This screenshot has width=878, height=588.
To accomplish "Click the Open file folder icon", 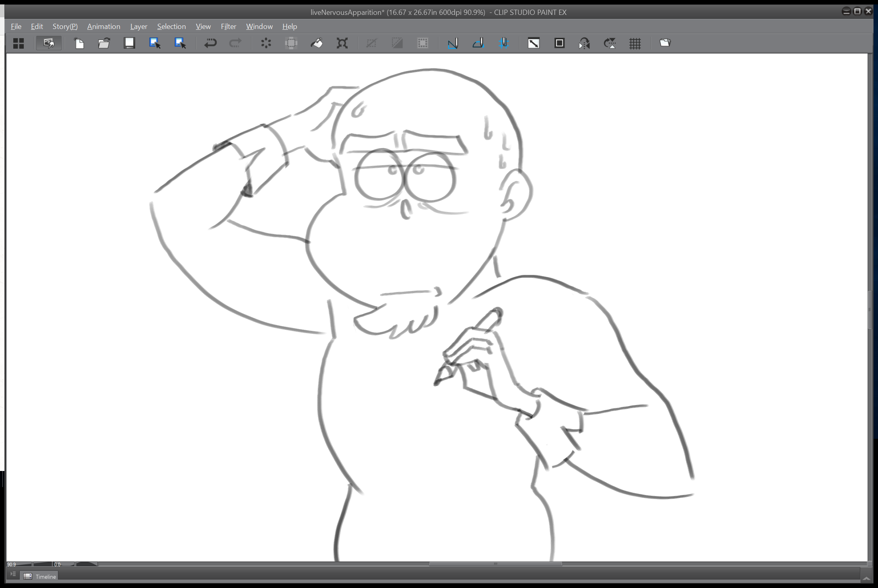I will (104, 43).
